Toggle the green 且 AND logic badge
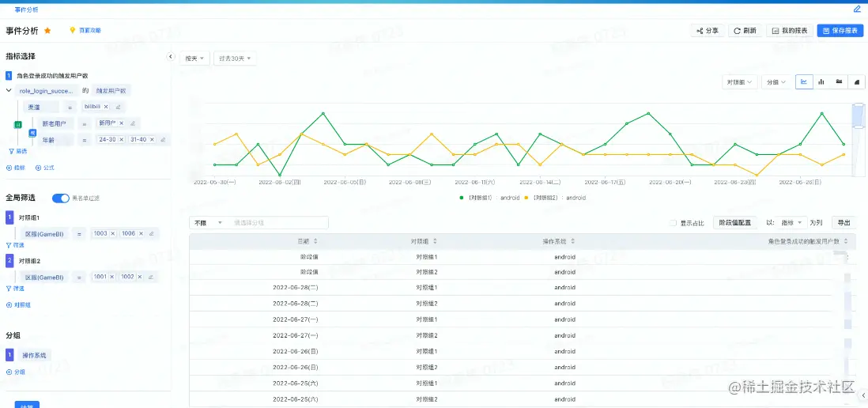Viewport: 868px width, 408px height. tap(17, 125)
